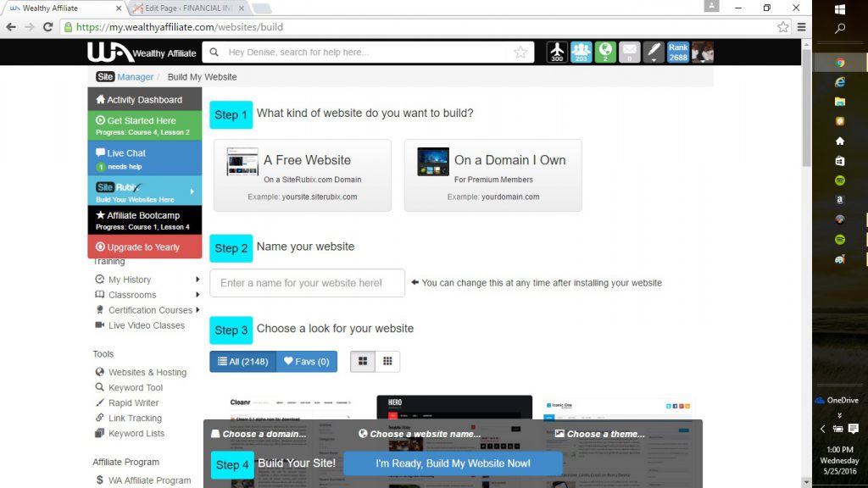Click the pencil write icon in header
Screen dimensions: 868x488
coord(654,52)
